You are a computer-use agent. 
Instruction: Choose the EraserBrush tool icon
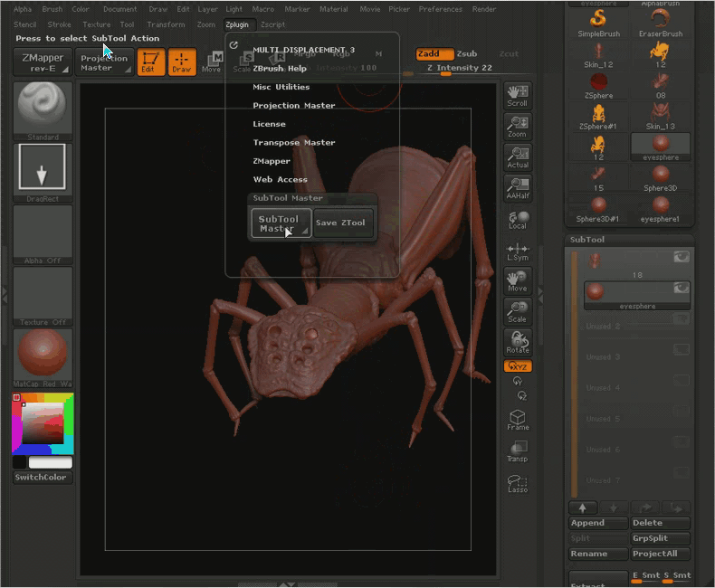(661, 22)
